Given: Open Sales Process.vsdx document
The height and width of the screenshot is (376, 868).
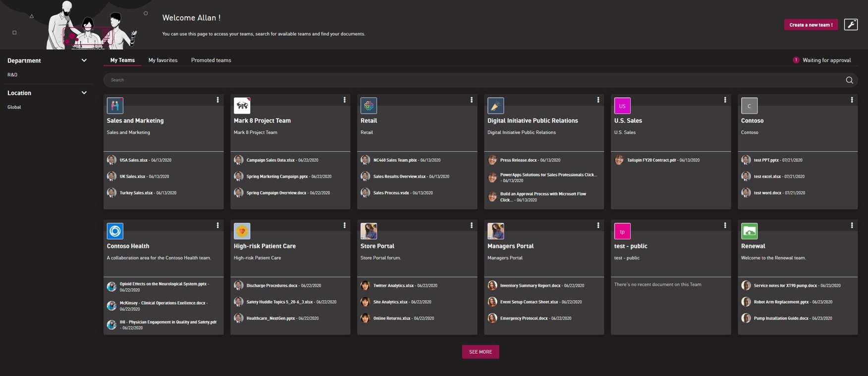Looking at the screenshot, I should (x=391, y=193).
